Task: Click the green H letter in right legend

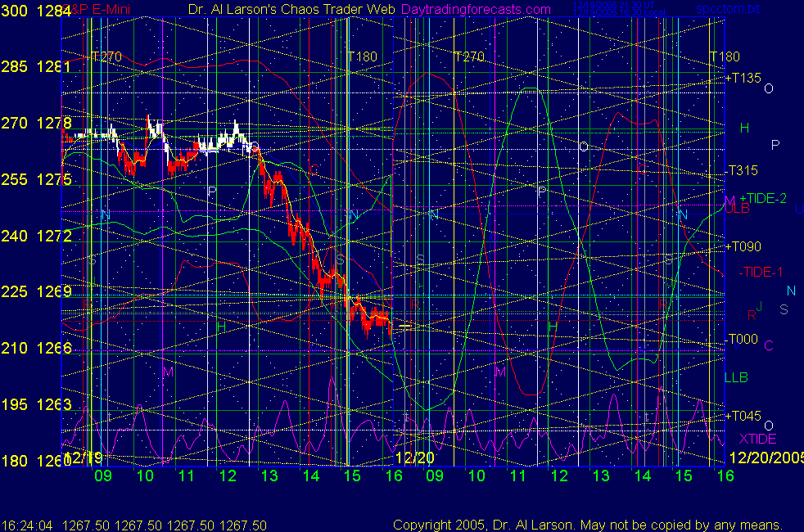Action: click(x=744, y=128)
